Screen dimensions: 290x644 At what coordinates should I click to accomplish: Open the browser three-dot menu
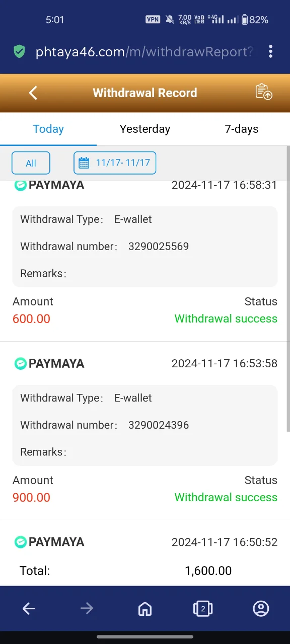(x=271, y=51)
